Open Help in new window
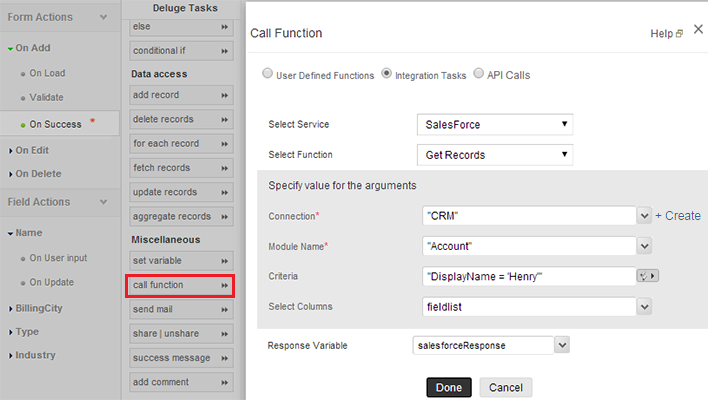The width and height of the screenshot is (708, 400). (666, 33)
